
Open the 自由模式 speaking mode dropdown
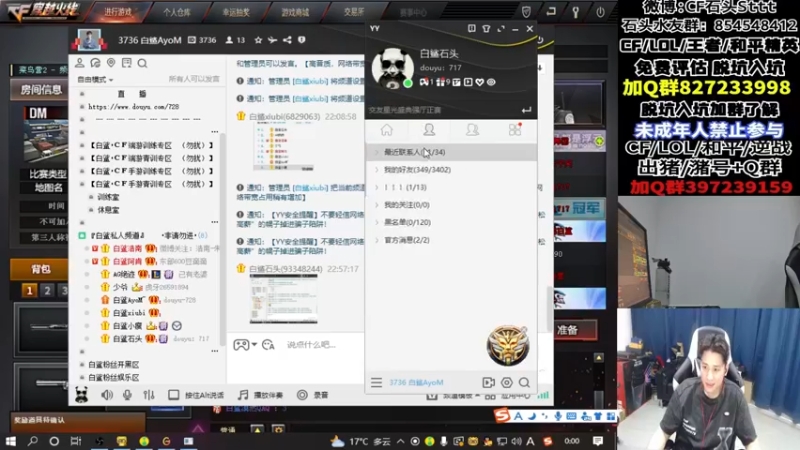tap(95, 80)
